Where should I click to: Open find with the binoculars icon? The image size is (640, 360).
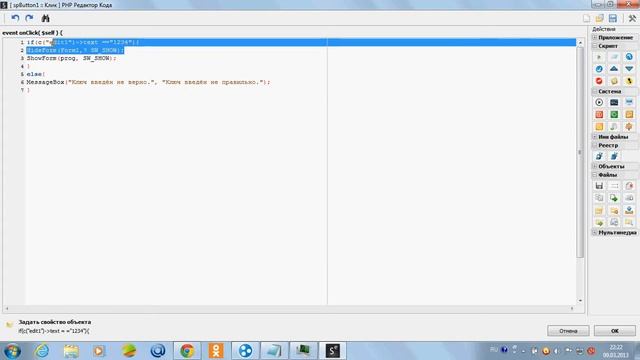(45, 18)
